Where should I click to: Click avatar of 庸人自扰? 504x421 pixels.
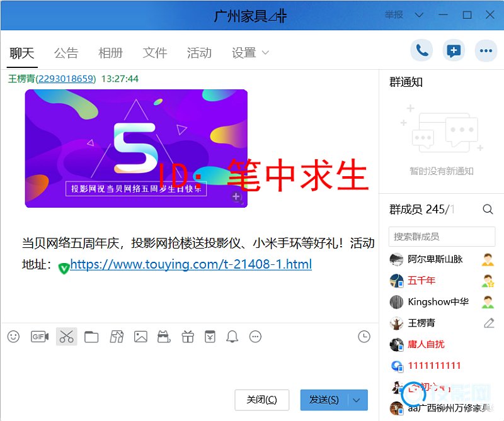(397, 345)
